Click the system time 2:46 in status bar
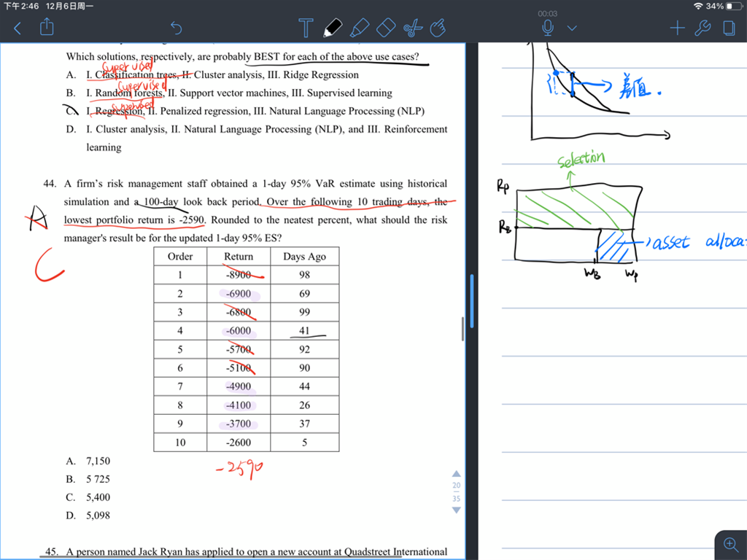Image resolution: width=747 pixels, height=560 pixels. [21, 6]
